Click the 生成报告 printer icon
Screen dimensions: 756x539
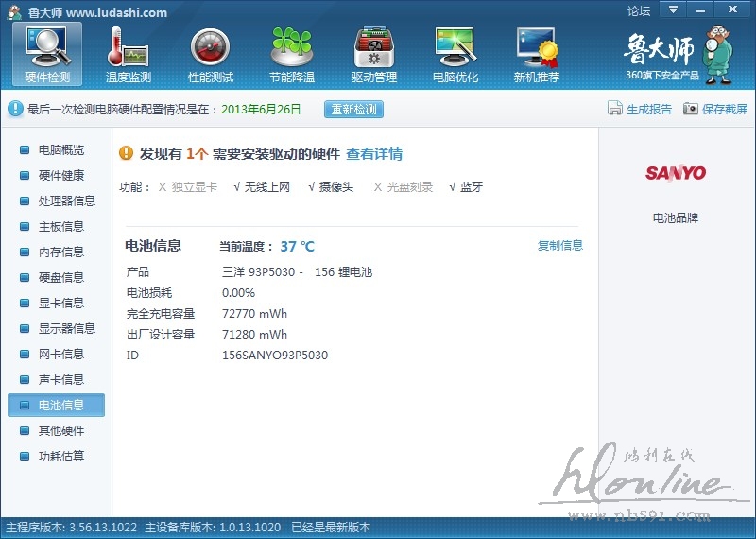tap(615, 109)
